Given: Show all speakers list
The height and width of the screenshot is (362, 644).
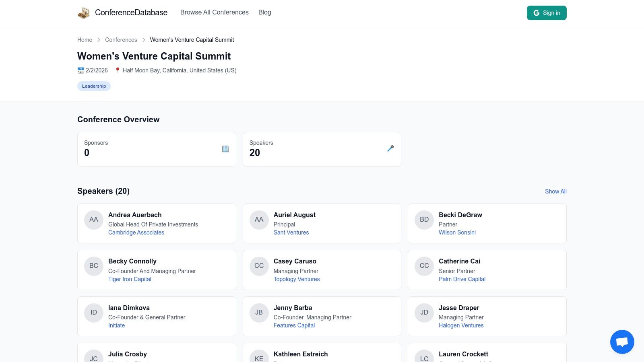Looking at the screenshot, I should [x=555, y=191].
